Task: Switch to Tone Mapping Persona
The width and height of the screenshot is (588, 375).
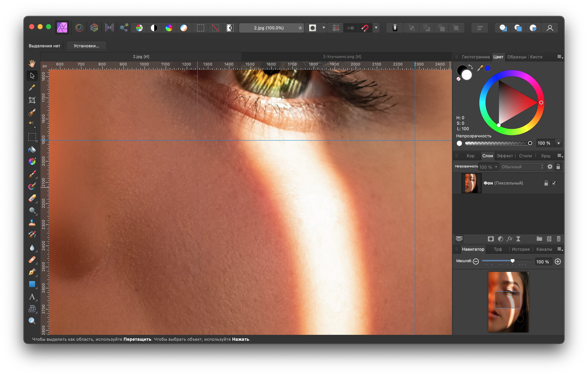Action: (109, 28)
